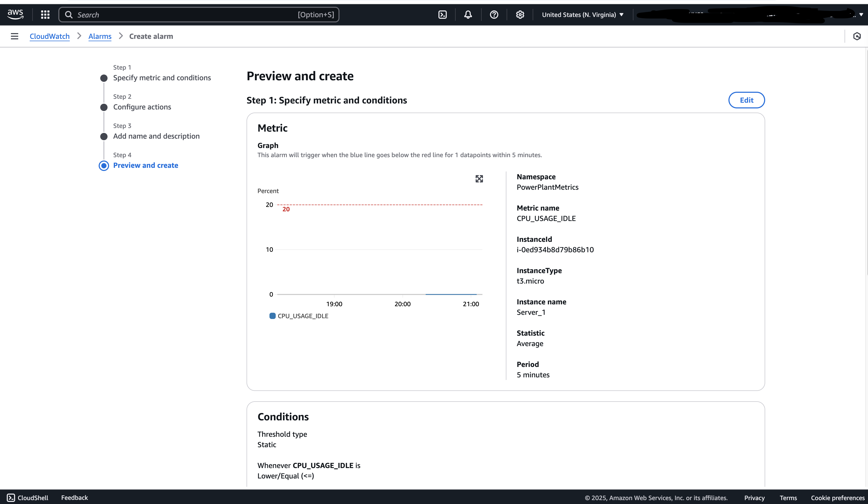The width and height of the screenshot is (868, 504).
Task: Select the t3.micro instance type value
Action: click(x=530, y=281)
